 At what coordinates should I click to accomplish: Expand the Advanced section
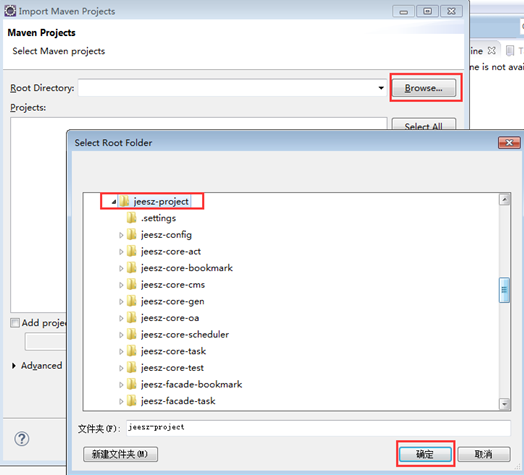tap(14, 366)
